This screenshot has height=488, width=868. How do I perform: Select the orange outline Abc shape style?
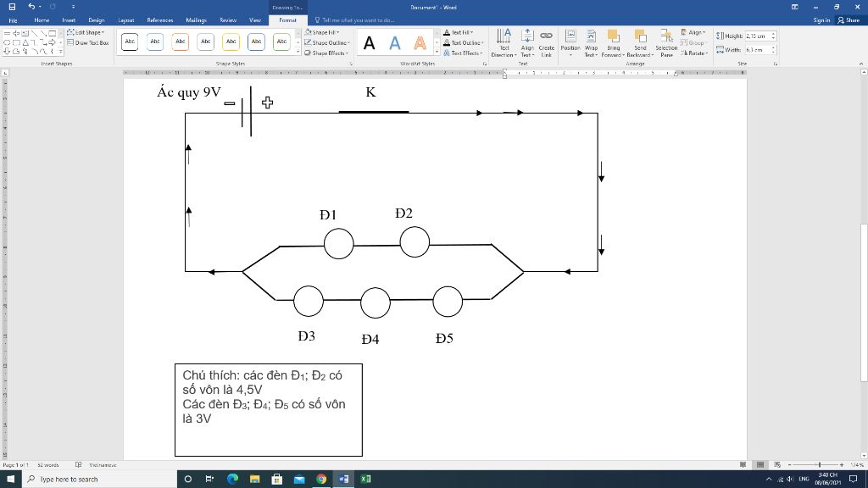click(181, 42)
